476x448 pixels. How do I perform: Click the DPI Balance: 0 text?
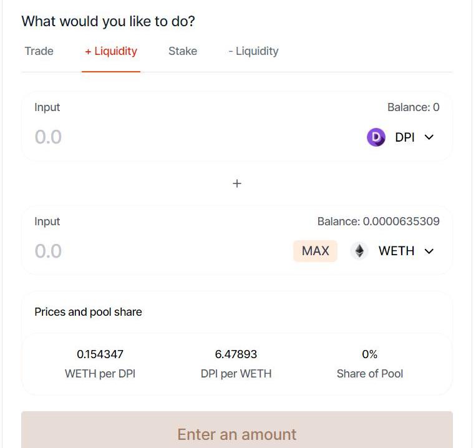tap(413, 107)
